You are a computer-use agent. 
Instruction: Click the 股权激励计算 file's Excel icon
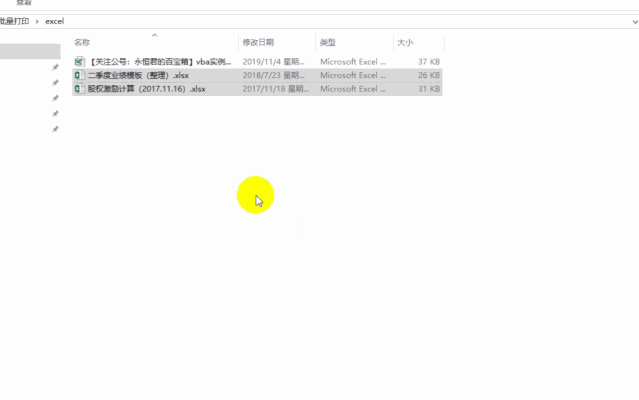(x=80, y=89)
